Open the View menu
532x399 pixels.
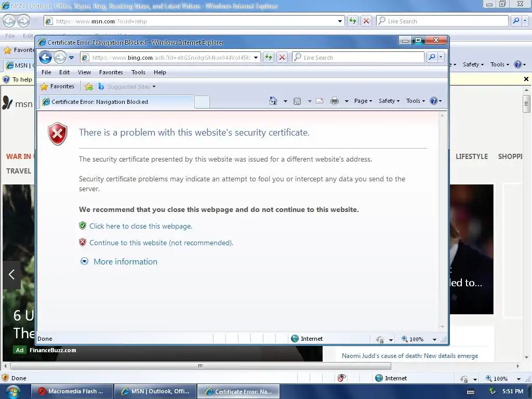tap(84, 72)
